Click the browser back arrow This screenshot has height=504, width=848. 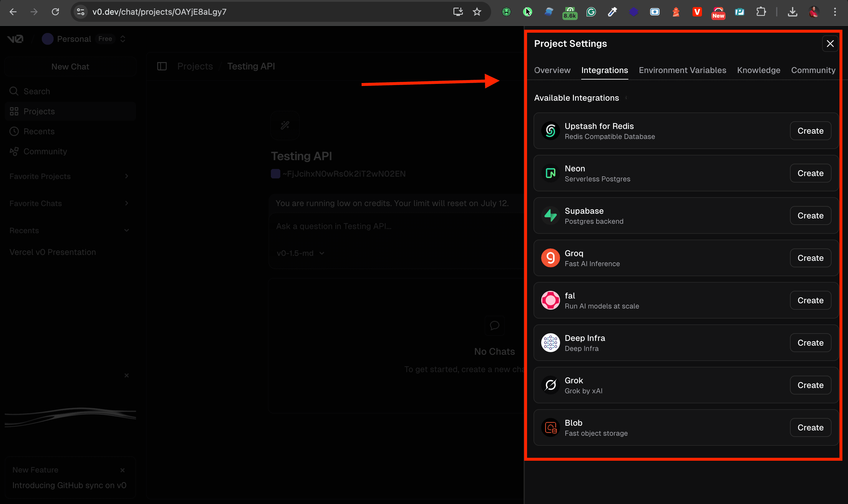tap(13, 12)
